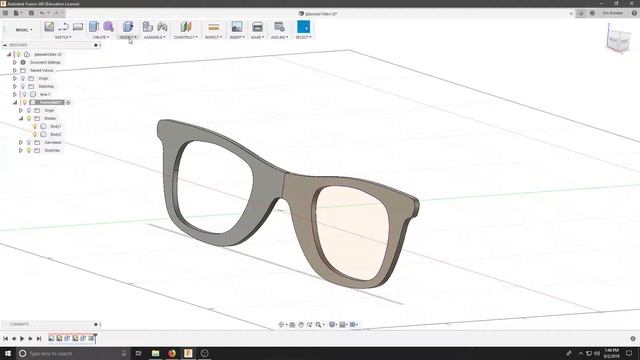Click the purple Create Form icon
Viewport: 640px width, 360px height.
click(x=109, y=27)
